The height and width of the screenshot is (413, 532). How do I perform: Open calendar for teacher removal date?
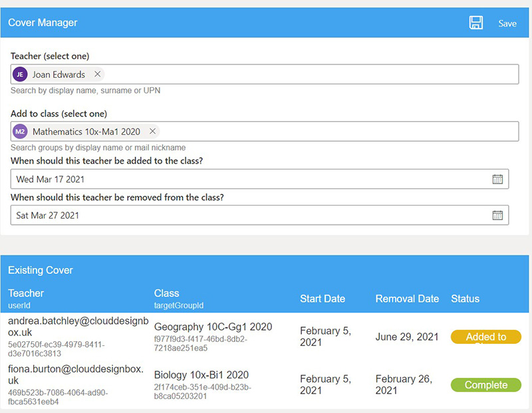tap(497, 215)
